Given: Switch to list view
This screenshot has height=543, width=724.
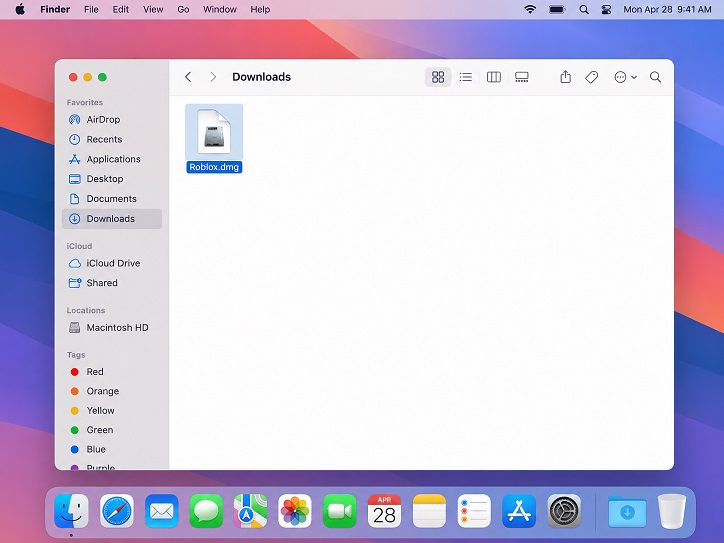Looking at the screenshot, I should (x=466, y=77).
